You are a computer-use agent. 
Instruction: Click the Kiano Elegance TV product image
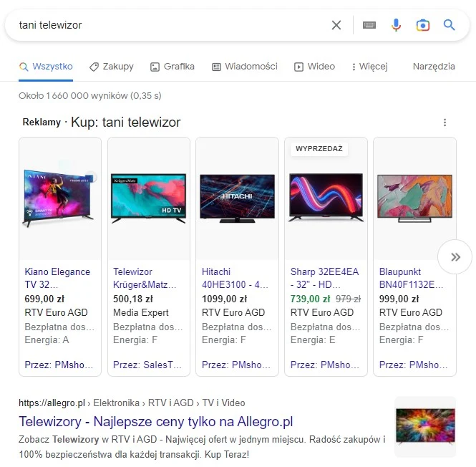pyautogui.click(x=60, y=198)
